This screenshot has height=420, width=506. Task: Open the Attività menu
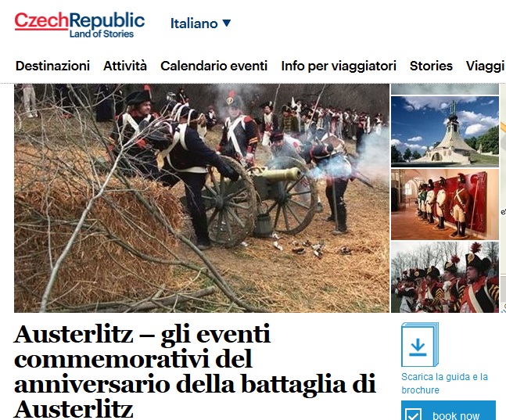[x=125, y=66]
